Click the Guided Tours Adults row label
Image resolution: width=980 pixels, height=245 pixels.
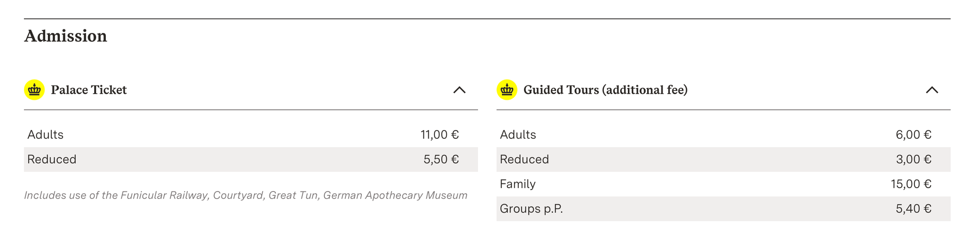(x=518, y=135)
